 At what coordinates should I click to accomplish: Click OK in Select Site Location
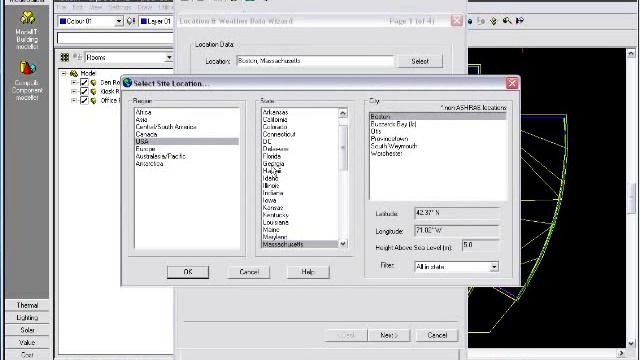tap(188, 272)
